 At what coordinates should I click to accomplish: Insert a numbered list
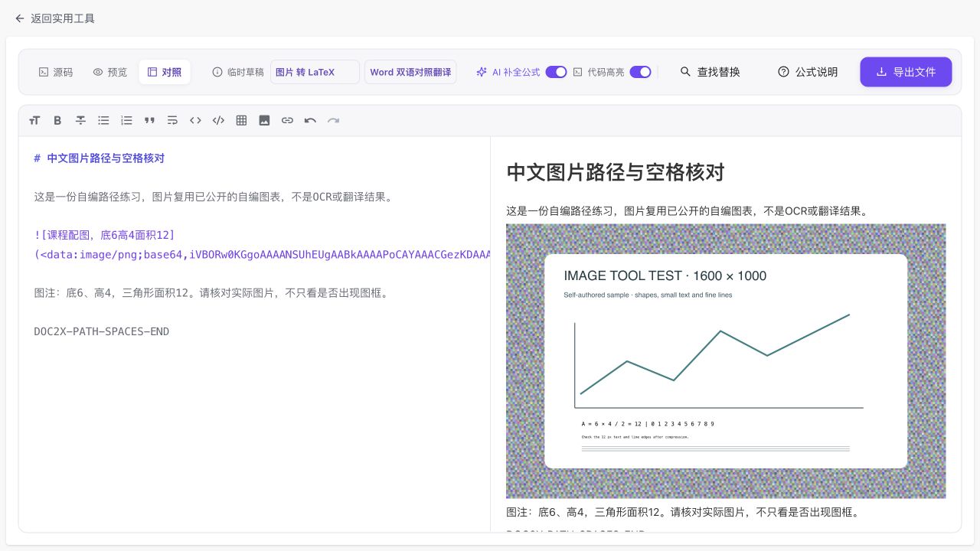pyautogui.click(x=126, y=120)
